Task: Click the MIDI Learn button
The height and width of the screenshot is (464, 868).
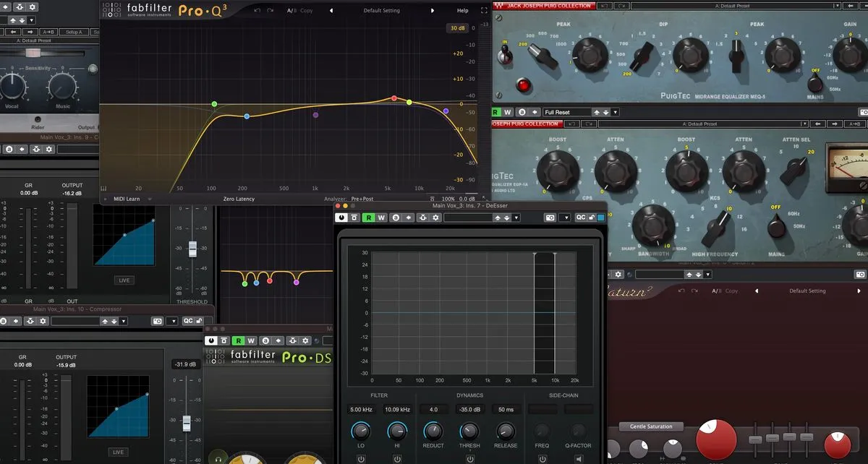Action: coord(126,199)
